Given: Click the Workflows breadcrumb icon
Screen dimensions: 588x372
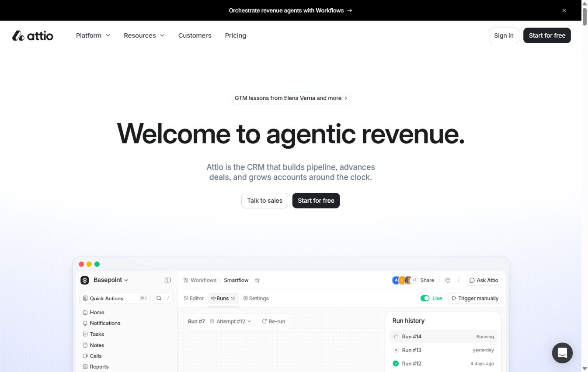Looking at the screenshot, I should click(186, 280).
